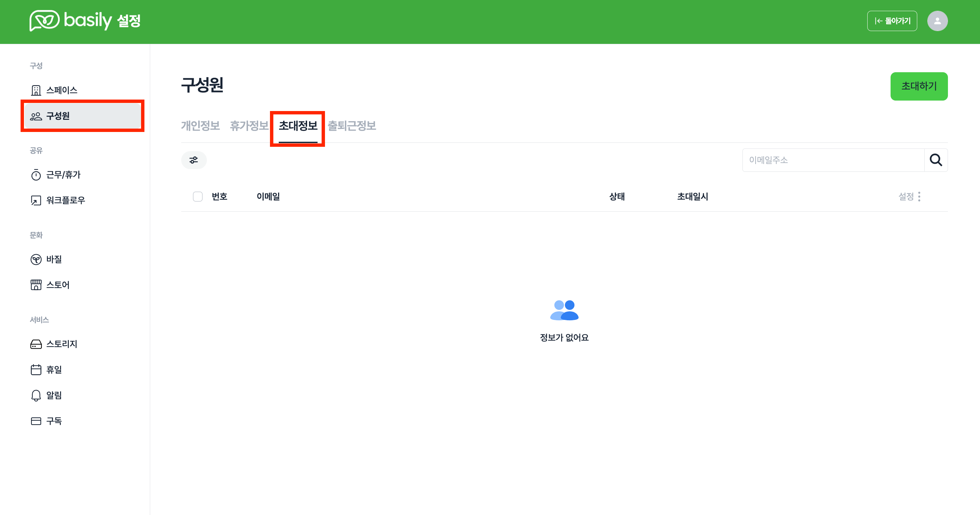Click the magnifier search icon
This screenshot has width=980, height=515.
click(x=935, y=160)
